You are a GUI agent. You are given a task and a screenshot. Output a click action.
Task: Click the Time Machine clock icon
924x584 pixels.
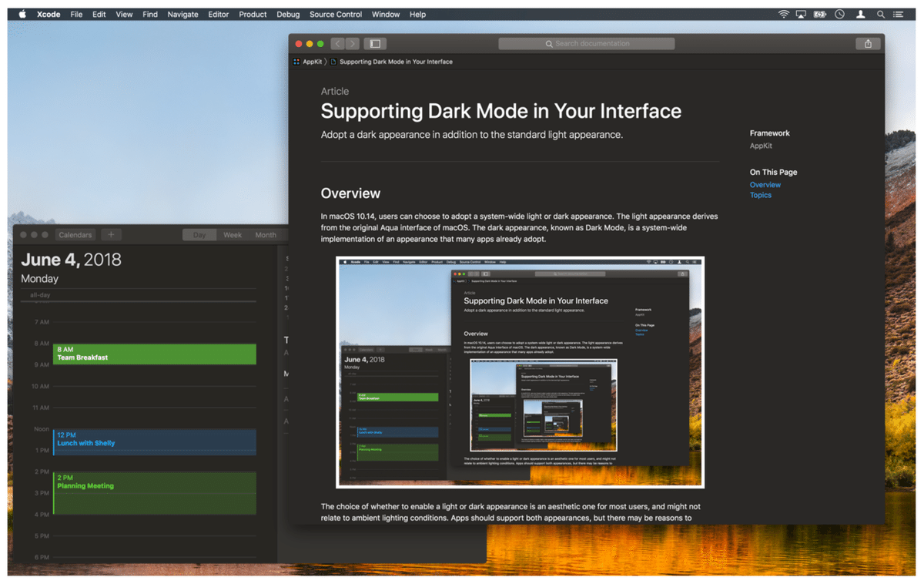(x=840, y=15)
